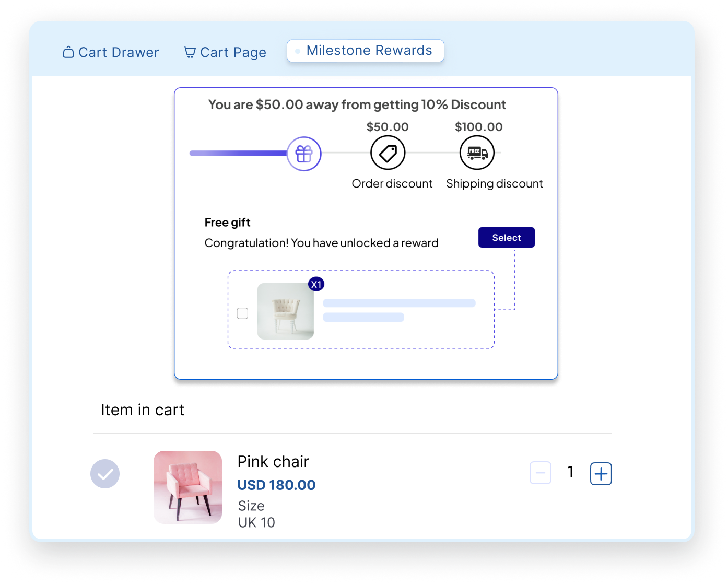This screenshot has width=728, height=584.
Task: Open the Cart Drawer tab
Action: 111,52
